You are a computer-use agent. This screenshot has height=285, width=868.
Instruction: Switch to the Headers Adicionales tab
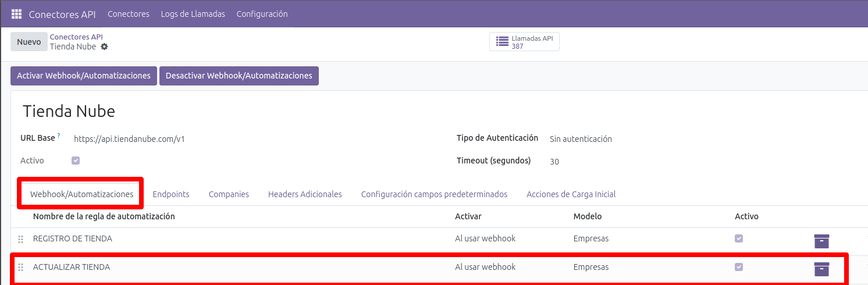tap(305, 194)
